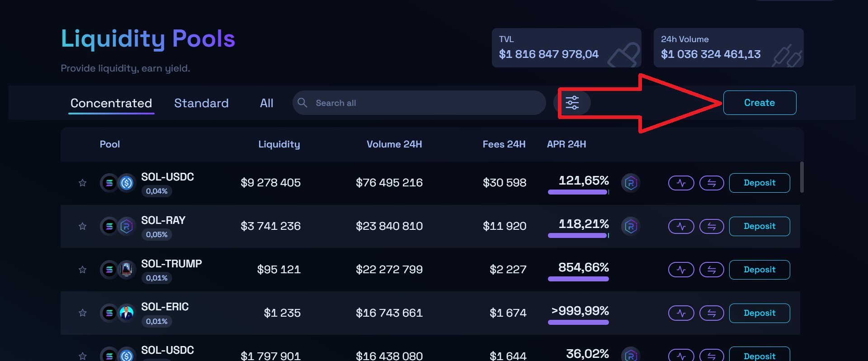This screenshot has width=868, height=361.
Task: Click the SOL-TRUMP pool name
Action: (x=171, y=264)
